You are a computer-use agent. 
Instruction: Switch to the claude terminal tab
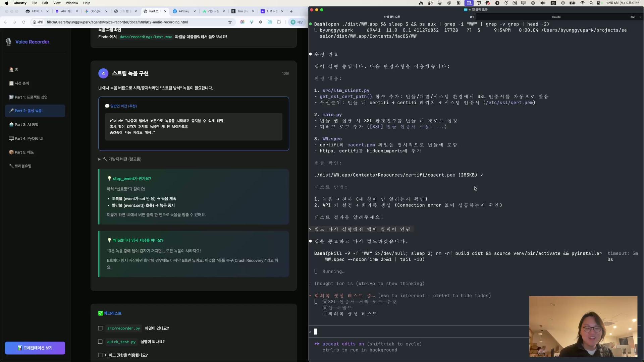coord(556,17)
